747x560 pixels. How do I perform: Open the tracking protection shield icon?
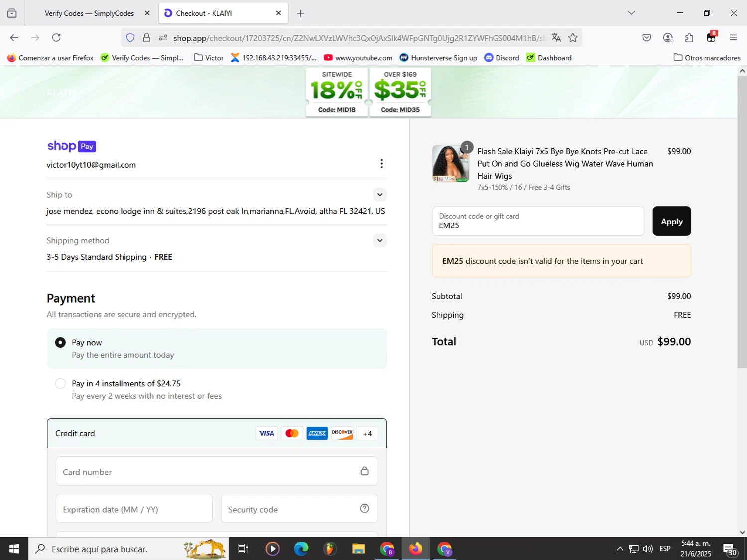pos(130,38)
